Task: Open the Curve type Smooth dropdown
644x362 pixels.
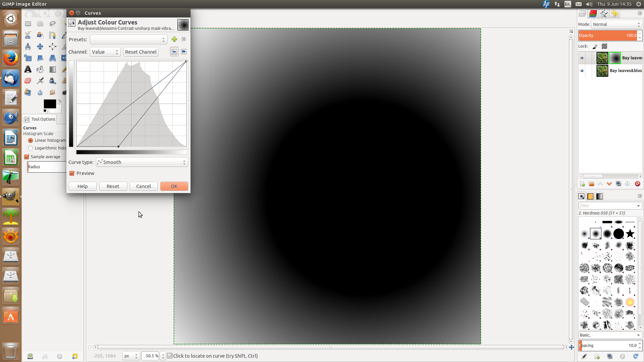Action: (142, 162)
